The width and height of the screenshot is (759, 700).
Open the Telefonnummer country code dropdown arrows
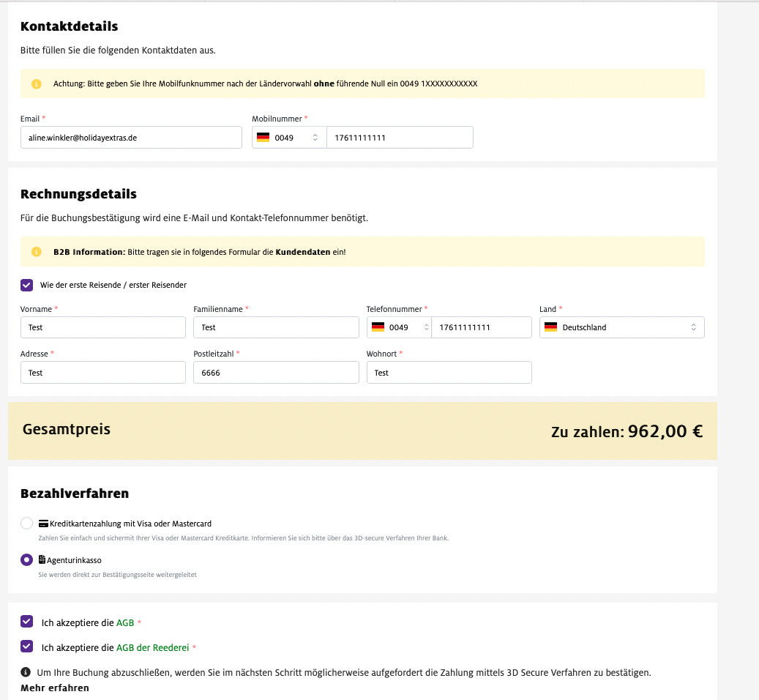[x=426, y=327]
